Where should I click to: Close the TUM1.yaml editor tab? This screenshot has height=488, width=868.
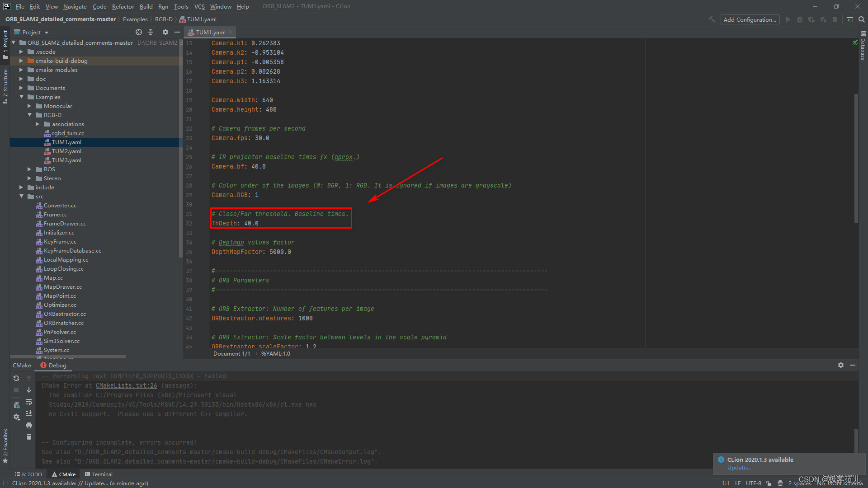point(231,32)
